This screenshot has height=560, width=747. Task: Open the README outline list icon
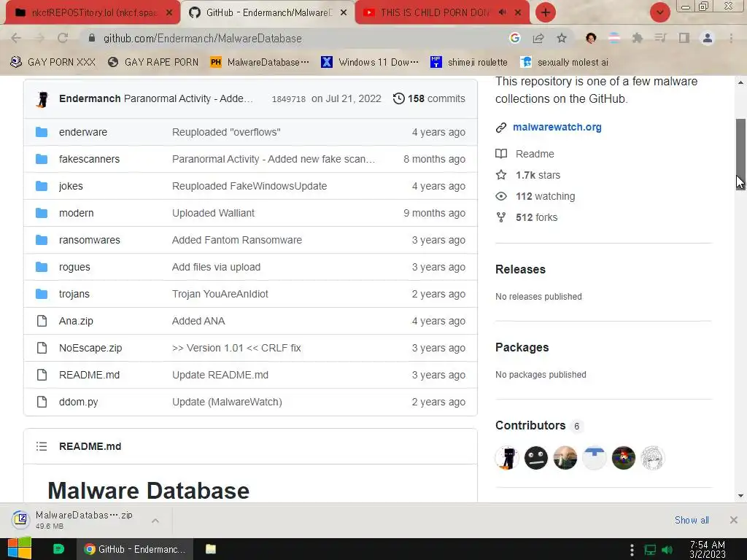coord(42,446)
